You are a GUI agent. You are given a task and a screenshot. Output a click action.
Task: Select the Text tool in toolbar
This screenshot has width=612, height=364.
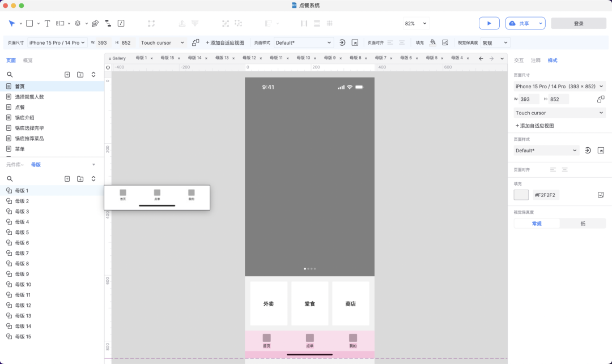click(x=47, y=23)
